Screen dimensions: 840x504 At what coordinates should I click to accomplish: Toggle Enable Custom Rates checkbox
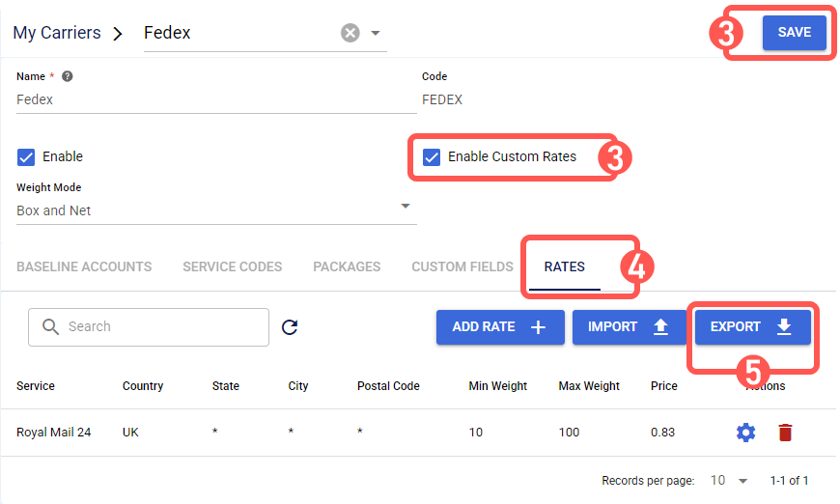432,157
